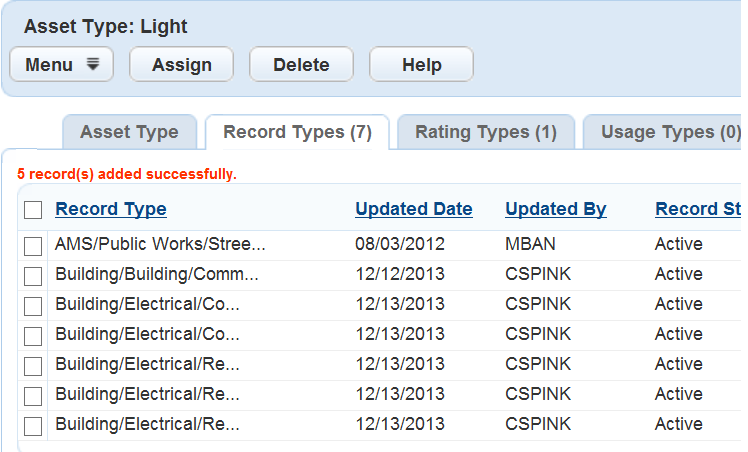This screenshot has height=452, width=748.
Task: Toggle the select-all header checkbox
Action: coord(33,210)
